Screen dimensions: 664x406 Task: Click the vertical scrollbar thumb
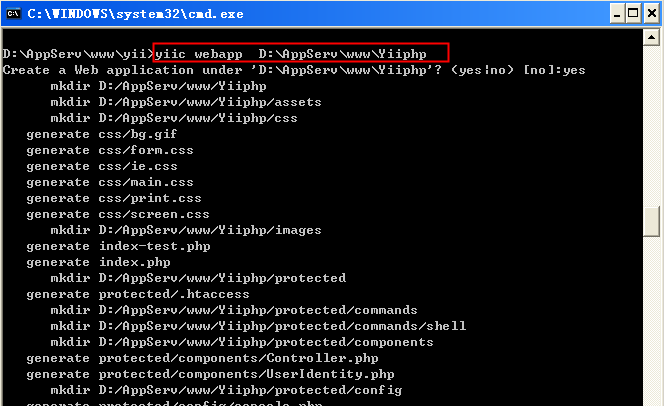(652, 220)
